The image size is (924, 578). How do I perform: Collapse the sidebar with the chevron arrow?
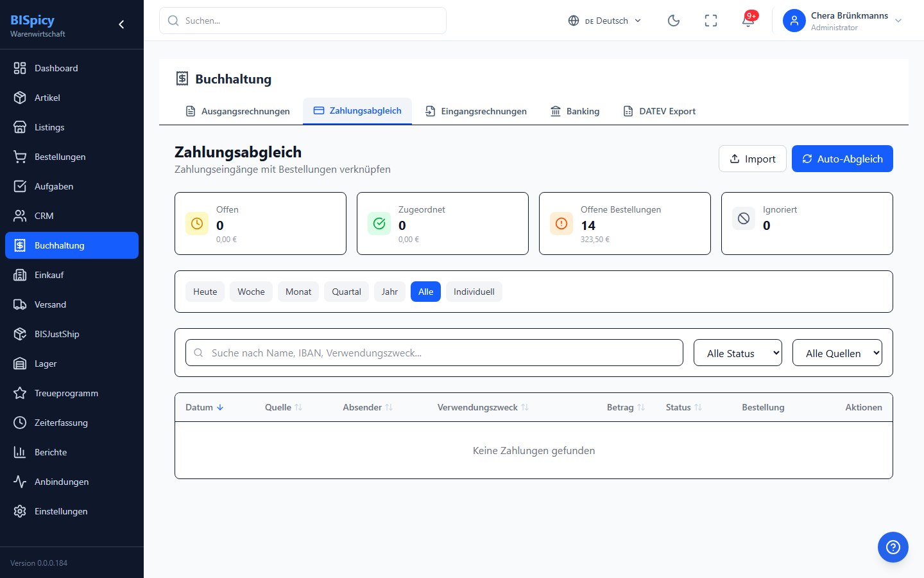coord(121,24)
